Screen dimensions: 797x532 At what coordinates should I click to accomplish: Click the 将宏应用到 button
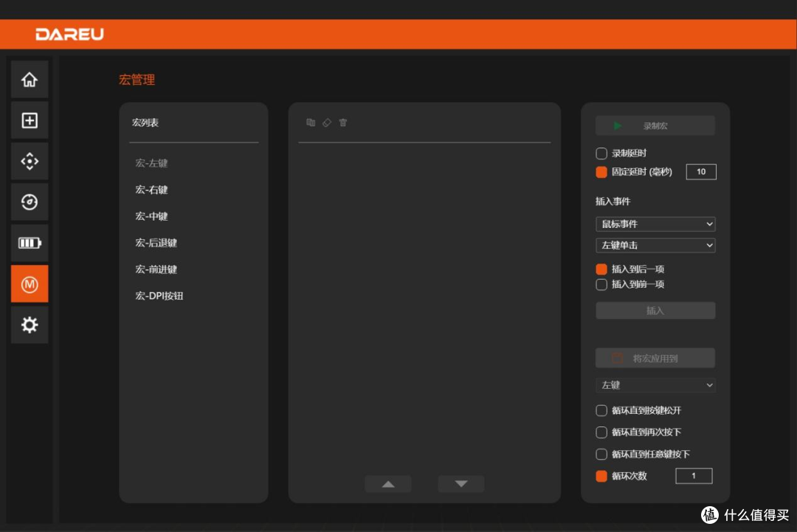(x=655, y=358)
